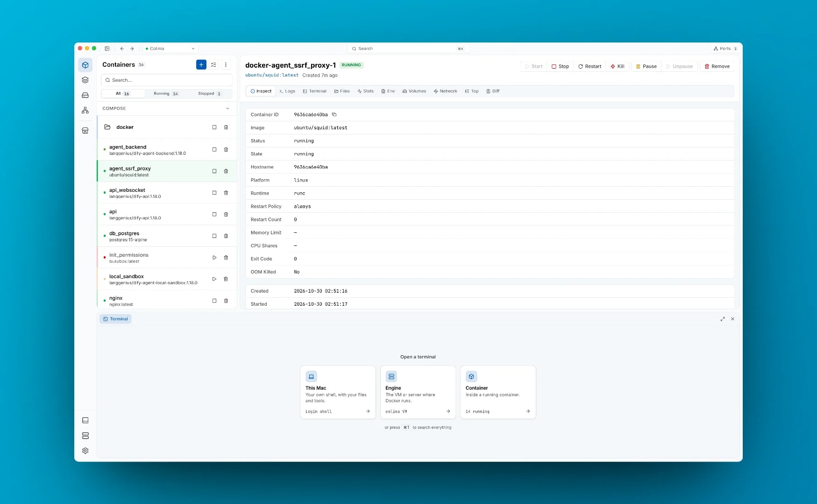Add a new container with plus button
Viewport: 817px width, 504px height.
click(x=201, y=65)
